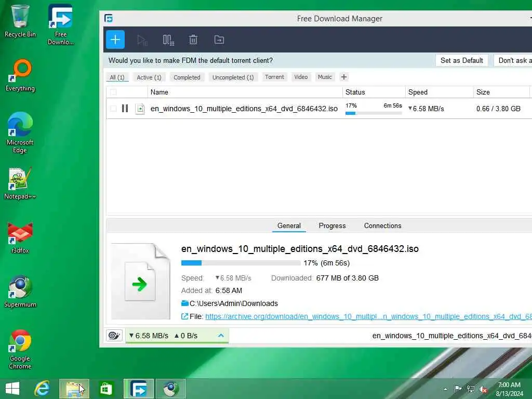Click the external link icon beside File
The height and width of the screenshot is (399, 532).
pos(184,316)
